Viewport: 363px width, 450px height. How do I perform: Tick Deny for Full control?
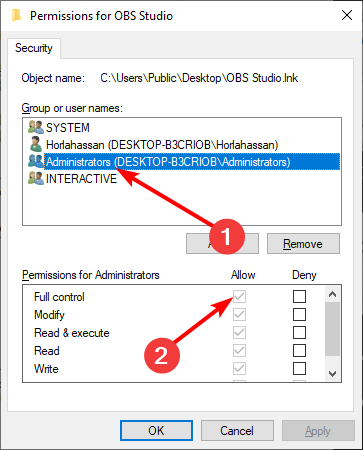pyautogui.click(x=299, y=296)
